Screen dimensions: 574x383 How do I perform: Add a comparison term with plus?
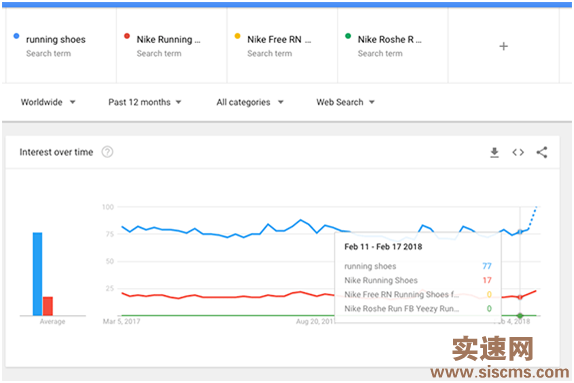click(x=503, y=47)
